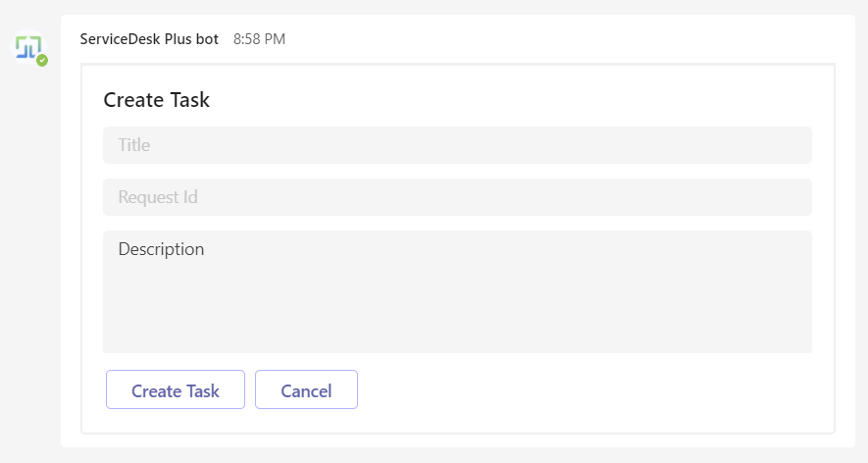This screenshot has height=463, width=868.
Task: Select the Request Id placeholder text
Action: tap(158, 197)
